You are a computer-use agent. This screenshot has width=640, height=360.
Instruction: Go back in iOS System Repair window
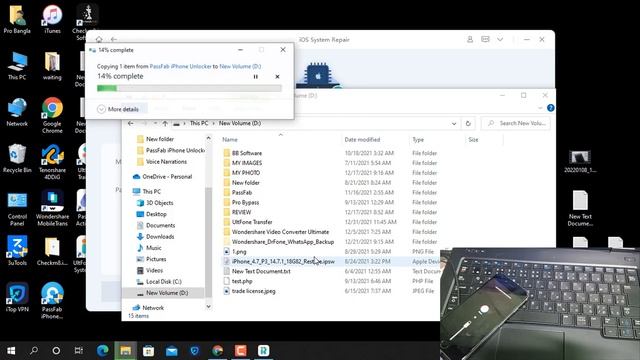tap(114, 40)
